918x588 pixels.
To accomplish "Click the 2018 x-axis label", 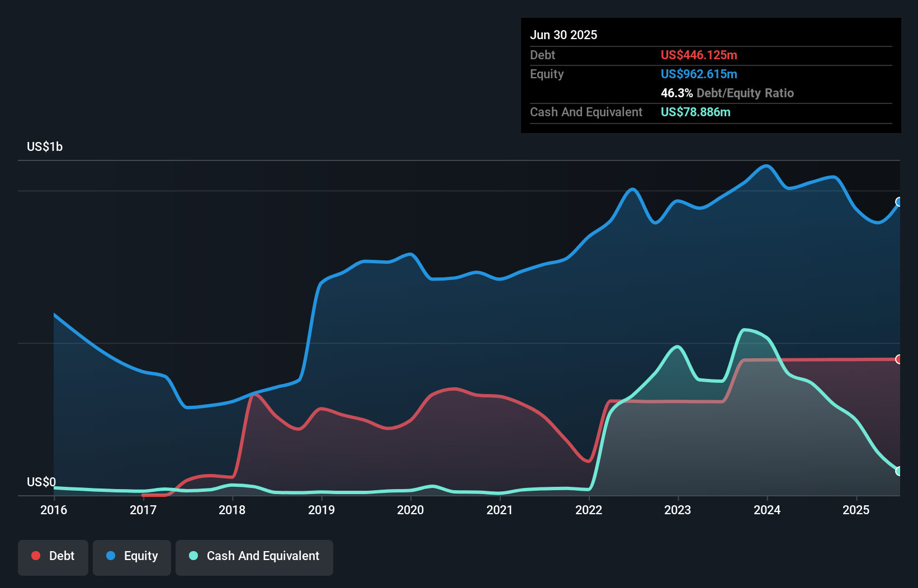I will coord(232,510).
